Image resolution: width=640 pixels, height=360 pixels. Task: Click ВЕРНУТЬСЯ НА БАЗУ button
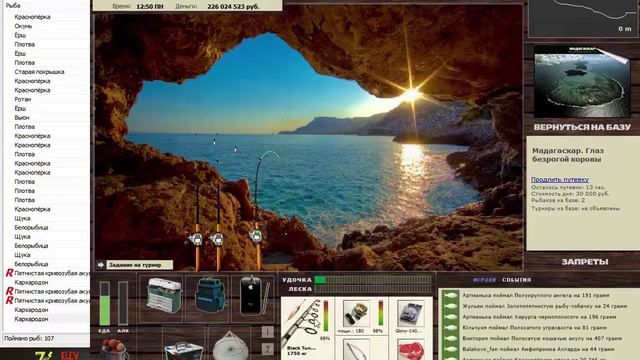pos(582,127)
